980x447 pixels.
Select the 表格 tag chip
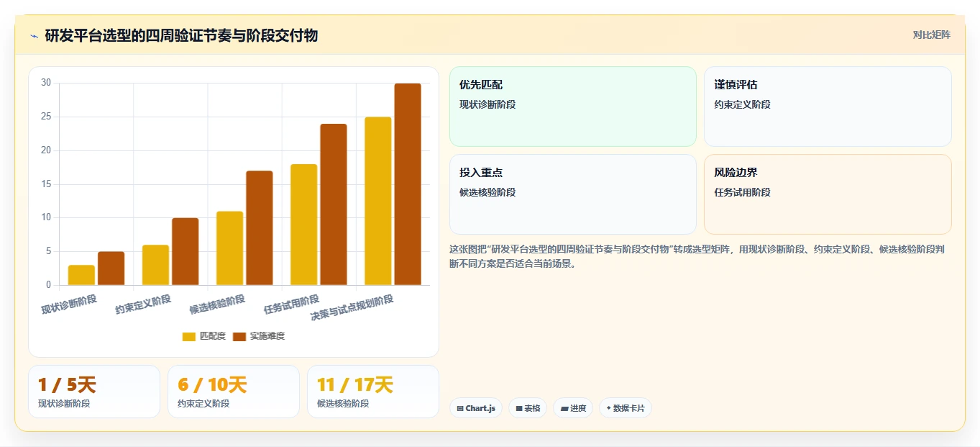528,408
